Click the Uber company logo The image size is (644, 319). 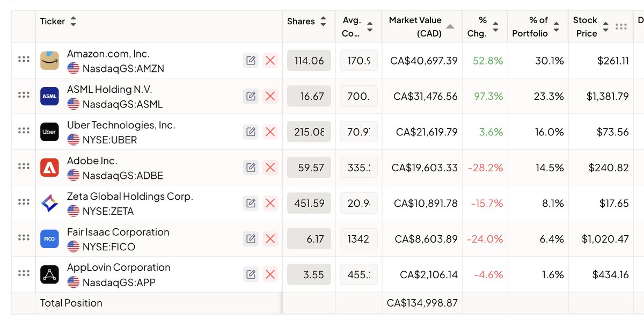(49, 132)
